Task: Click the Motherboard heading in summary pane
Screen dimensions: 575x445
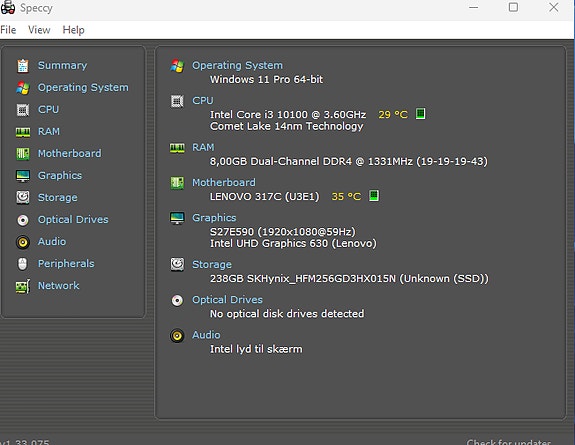Action: [224, 182]
